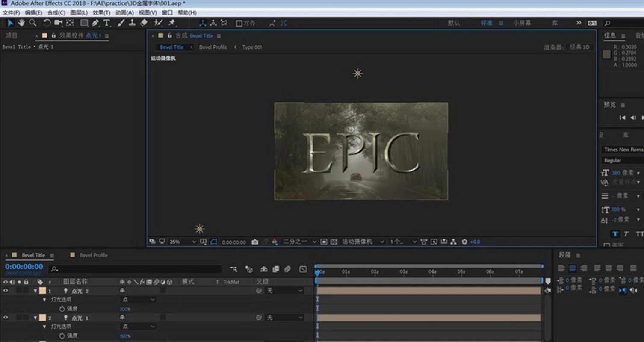Hide the 点光 2 layer with eye icon
The height and width of the screenshot is (342, 644).
point(6,291)
